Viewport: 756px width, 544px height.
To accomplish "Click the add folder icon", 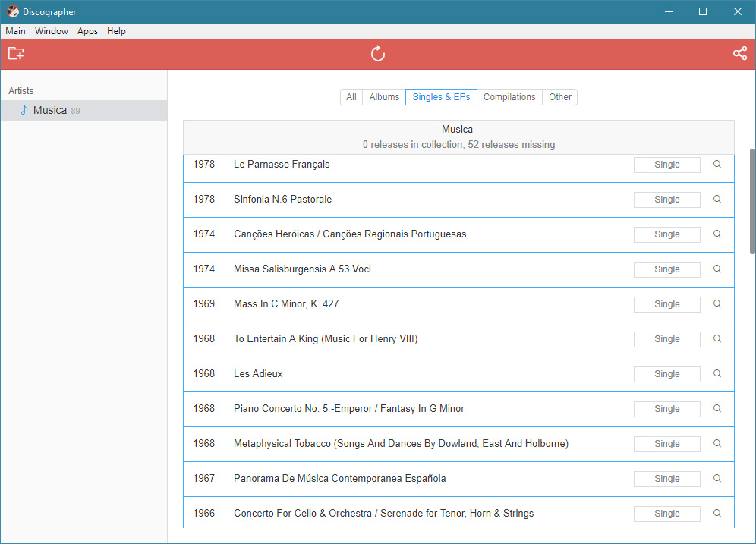I will [16, 54].
